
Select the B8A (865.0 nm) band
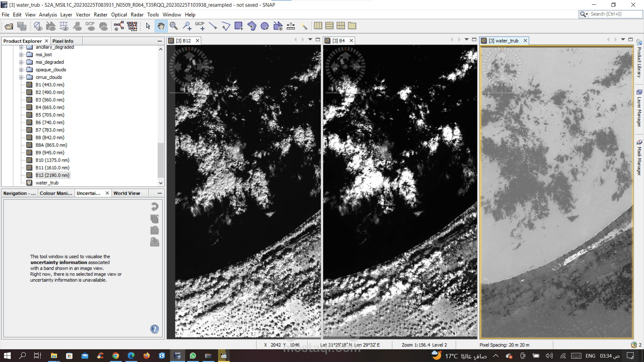point(51,145)
